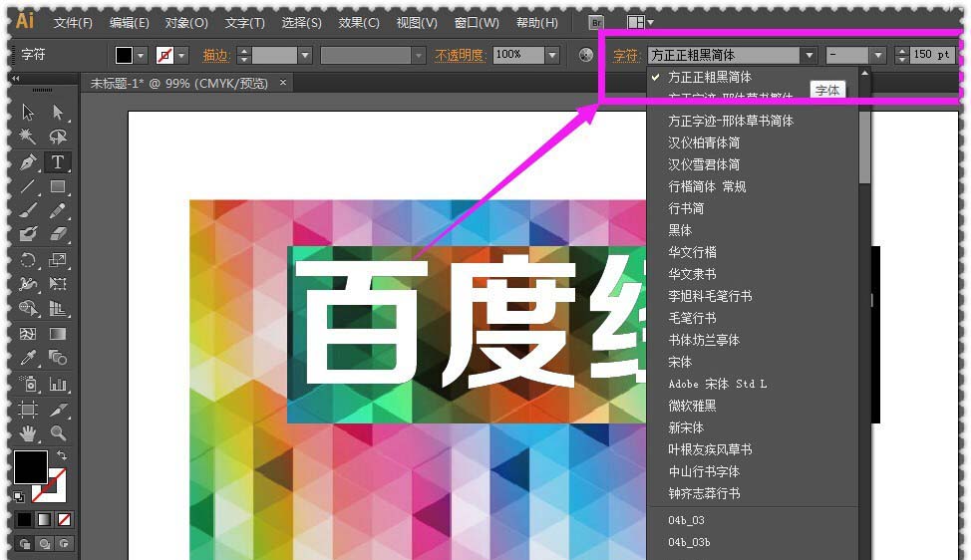Screen dimensions: 971x560
Task: Select the Rotate tool
Action: [x=28, y=260]
